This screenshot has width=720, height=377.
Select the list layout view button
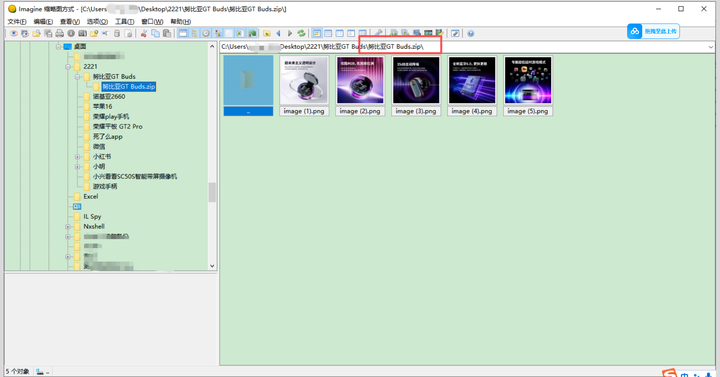pos(328,34)
